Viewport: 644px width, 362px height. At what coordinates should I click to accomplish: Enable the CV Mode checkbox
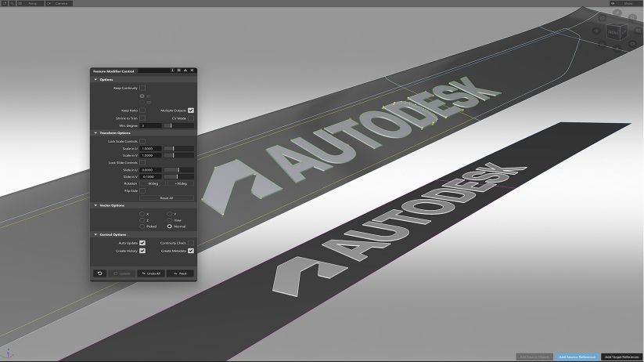pyautogui.click(x=191, y=118)
